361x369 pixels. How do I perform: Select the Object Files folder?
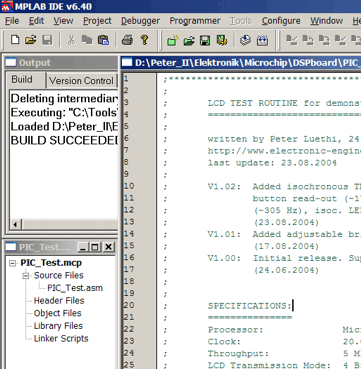click(x=57, y=313)
